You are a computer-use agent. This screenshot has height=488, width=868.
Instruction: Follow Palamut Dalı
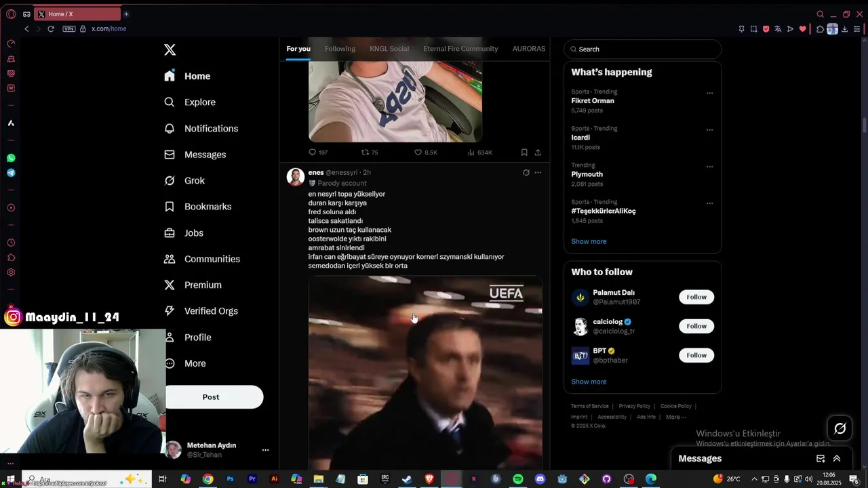coord(696,297)
